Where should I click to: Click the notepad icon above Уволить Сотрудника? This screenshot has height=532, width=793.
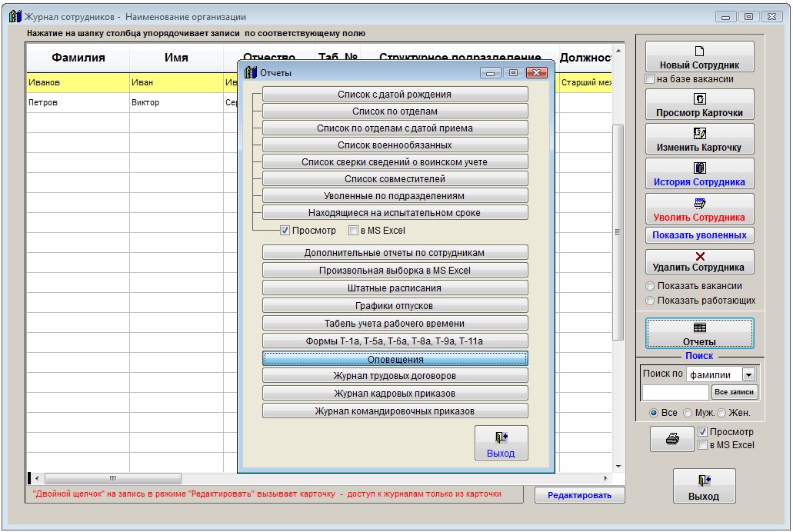click(700, 203)
